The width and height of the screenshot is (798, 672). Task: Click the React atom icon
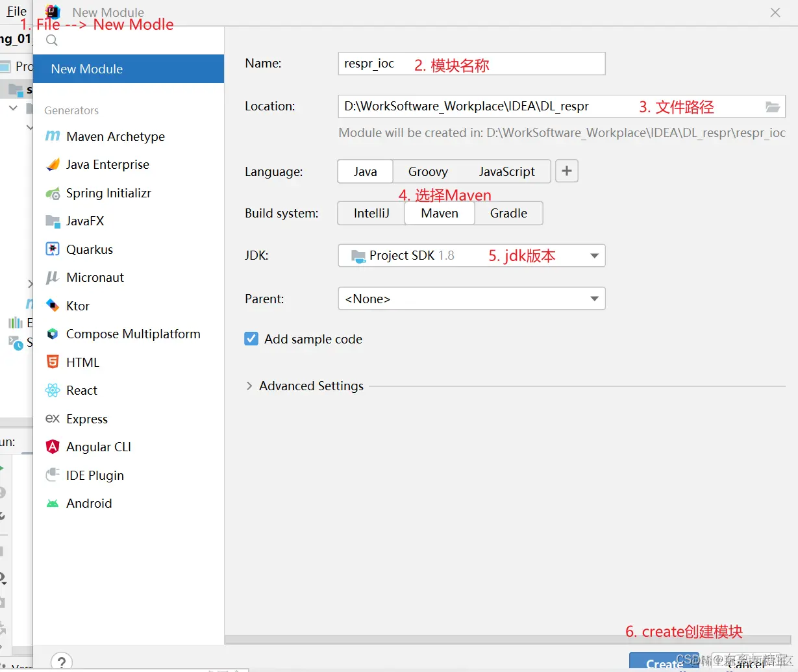coord(53,390)
